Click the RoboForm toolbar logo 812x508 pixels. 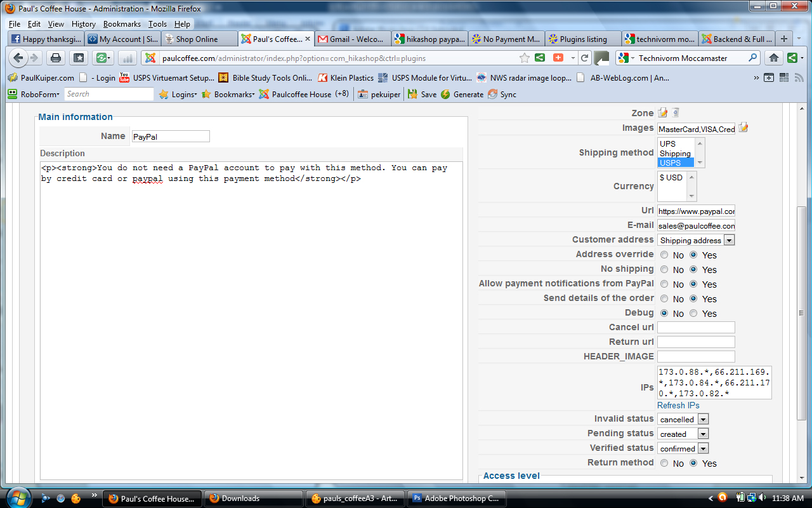[34, 94]
